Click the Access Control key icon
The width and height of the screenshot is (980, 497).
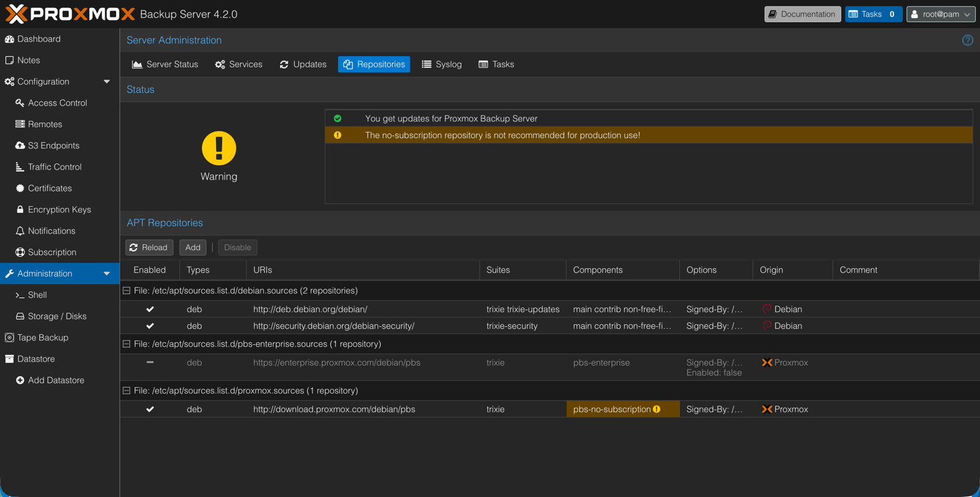coord(20,103)
